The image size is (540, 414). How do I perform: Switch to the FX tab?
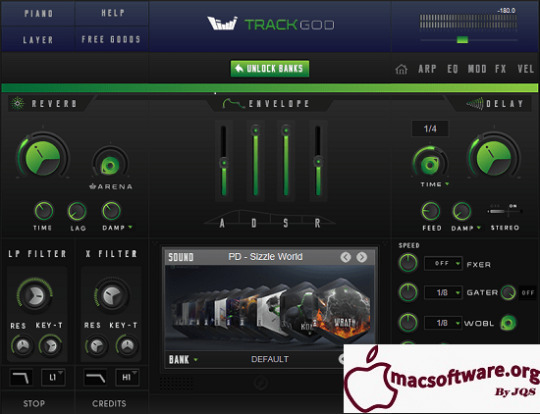(x=500, y=69)
